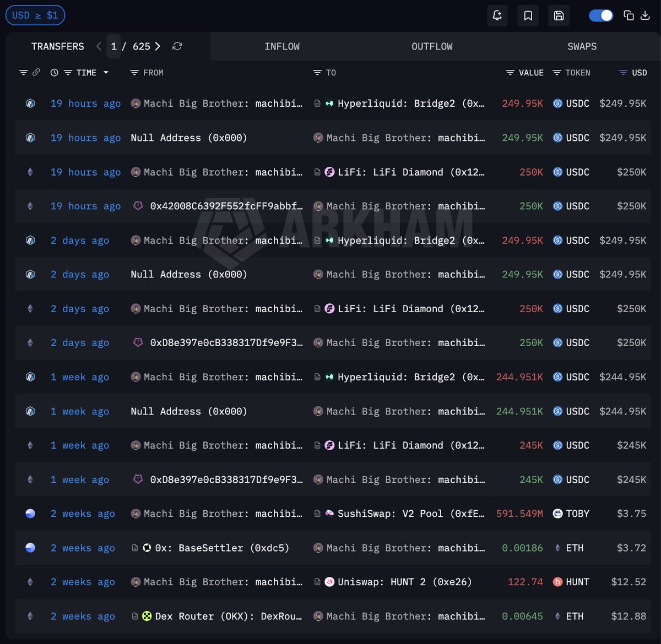Open the TIME column sort dropdown arrow

[106, 73]
